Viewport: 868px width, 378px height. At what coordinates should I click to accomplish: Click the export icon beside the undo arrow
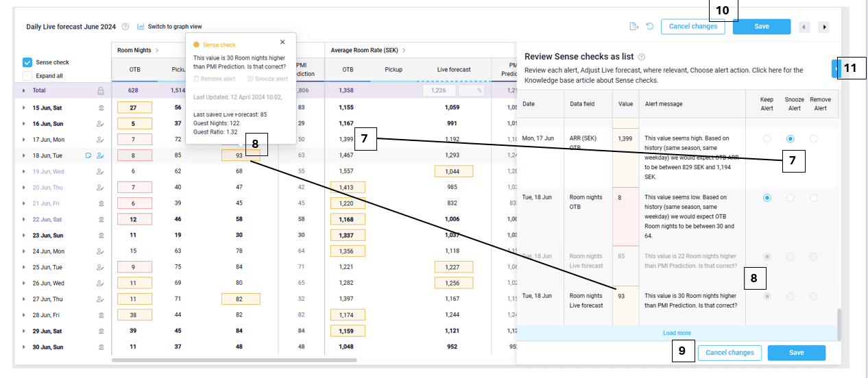(634, 27)
